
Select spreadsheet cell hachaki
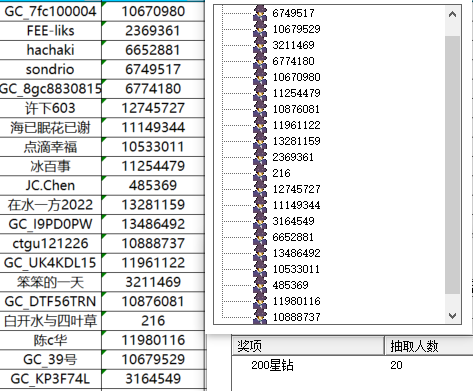[x=50, y=50]
